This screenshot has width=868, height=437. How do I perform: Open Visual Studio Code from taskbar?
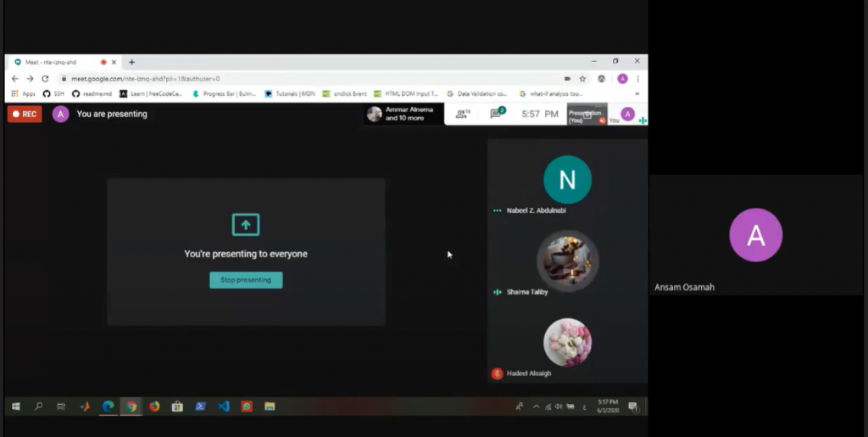tap(223, 406)
